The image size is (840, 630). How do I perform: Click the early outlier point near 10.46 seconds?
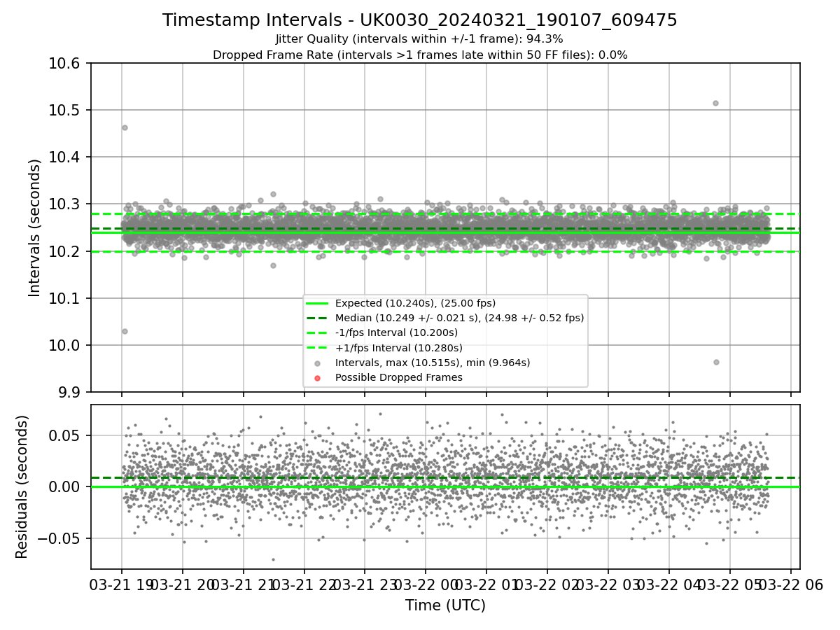(125, 127)
